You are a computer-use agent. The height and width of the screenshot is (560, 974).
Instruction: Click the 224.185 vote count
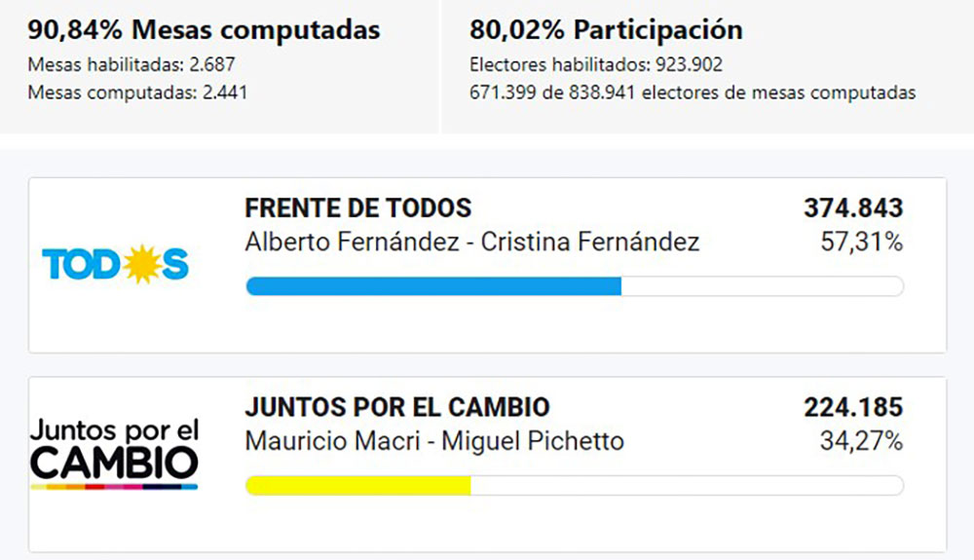853,407
